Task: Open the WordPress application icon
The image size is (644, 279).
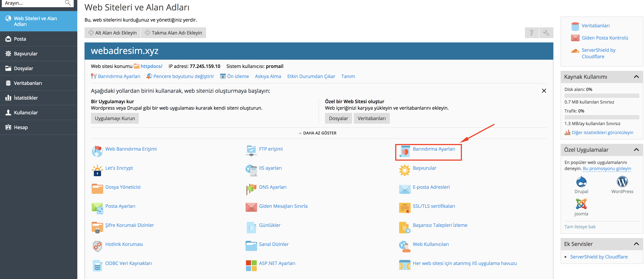Action: (622, 182)
